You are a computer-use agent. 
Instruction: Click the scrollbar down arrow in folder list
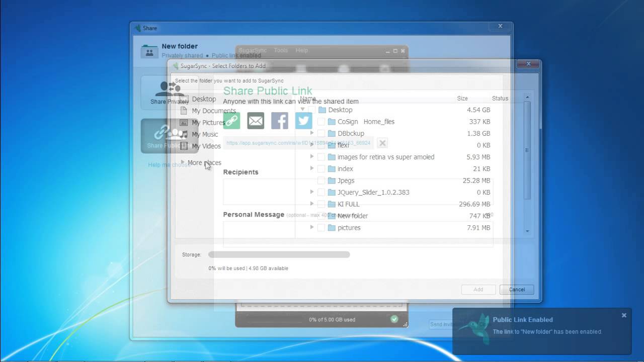click(x=527, y=231)
